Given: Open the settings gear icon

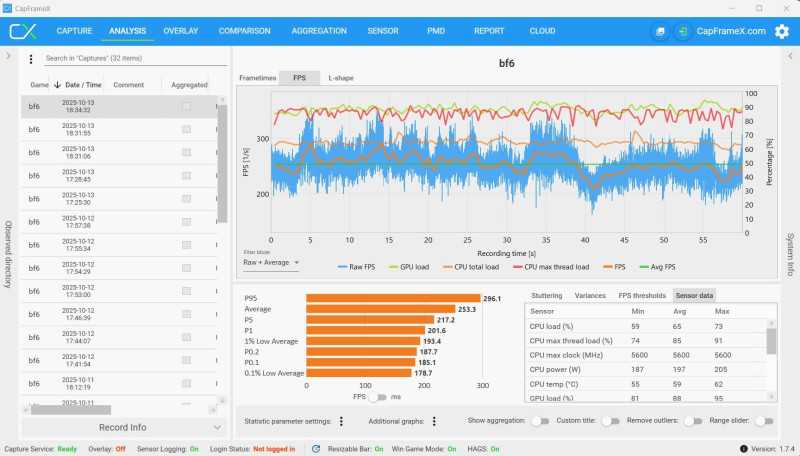Looking at the screenshot, I should [x=782, y=31].
